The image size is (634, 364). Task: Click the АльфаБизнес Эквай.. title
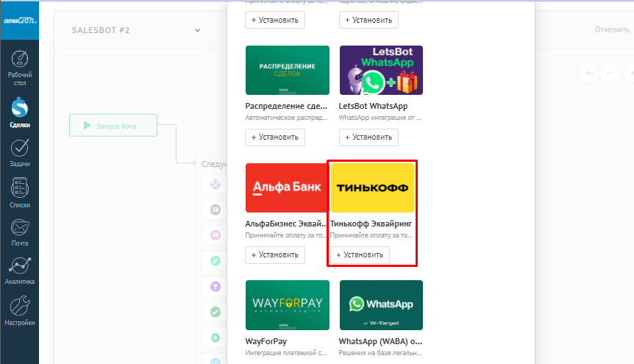285,224
